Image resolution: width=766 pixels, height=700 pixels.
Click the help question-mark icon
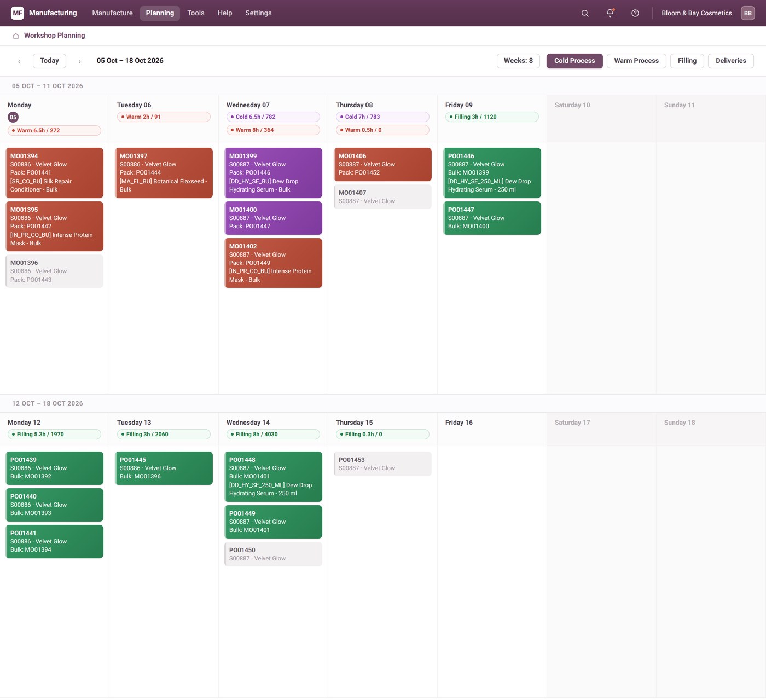[635, 13]
